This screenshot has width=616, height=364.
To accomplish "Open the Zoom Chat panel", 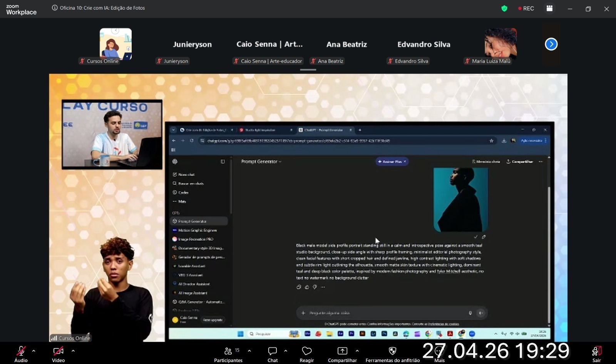I will click(273, 354).
